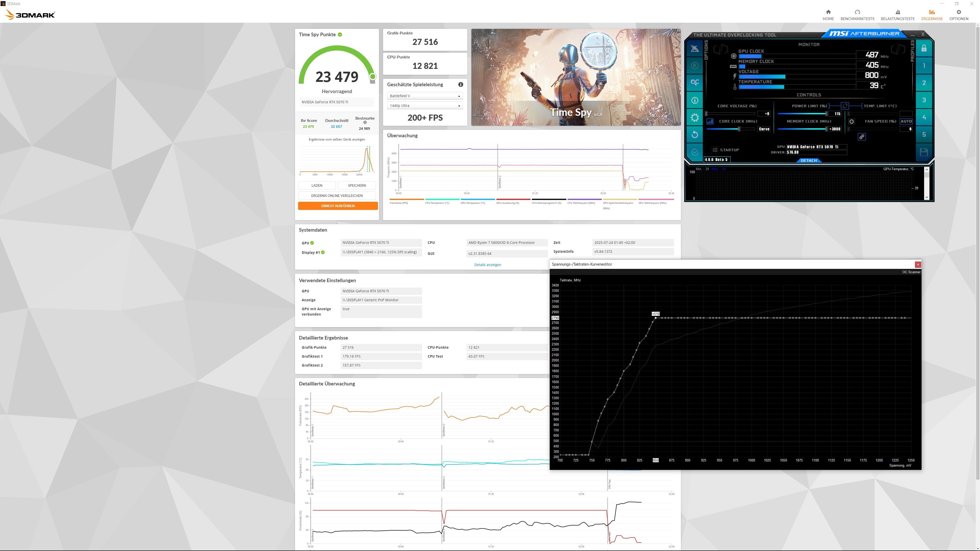This screenshot has width=980, height=551.
Task: Click the reset-to-defaults arrow icon
Action: (x=695, y=135)
